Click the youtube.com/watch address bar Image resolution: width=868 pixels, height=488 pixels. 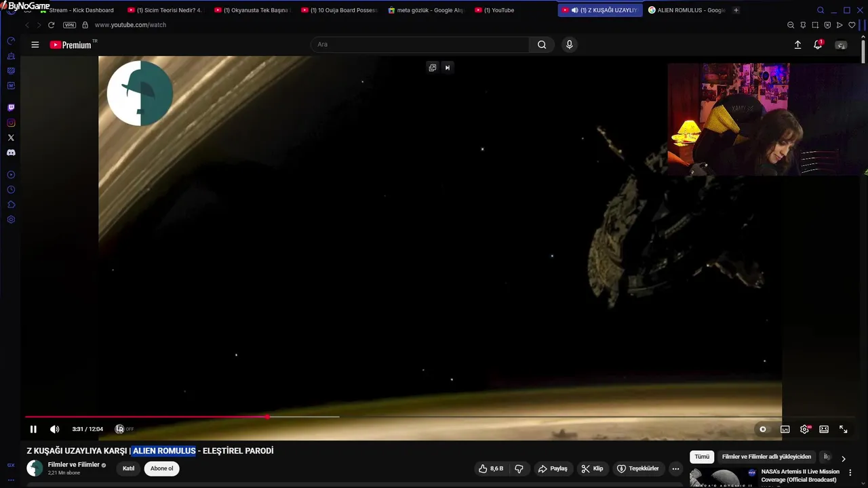(x=130, y=25)
